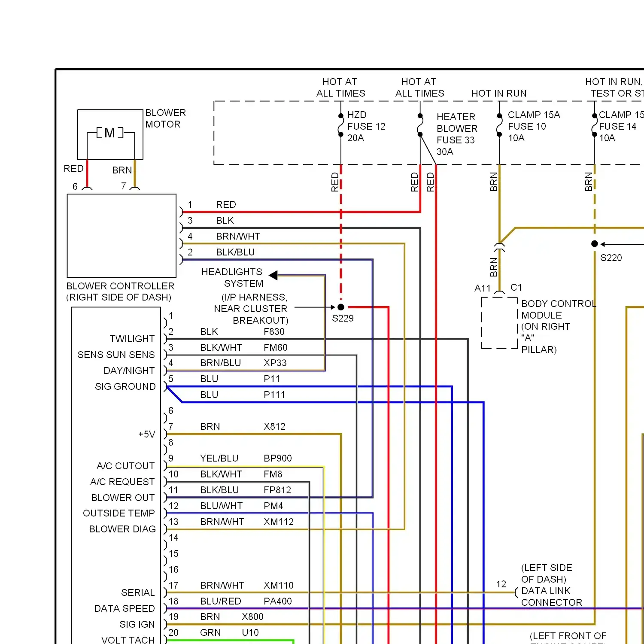Click the BLOWER DIAG label
The width and height of the screenshot is (644, 644).
pyautogui.click(x=122, y=529)
